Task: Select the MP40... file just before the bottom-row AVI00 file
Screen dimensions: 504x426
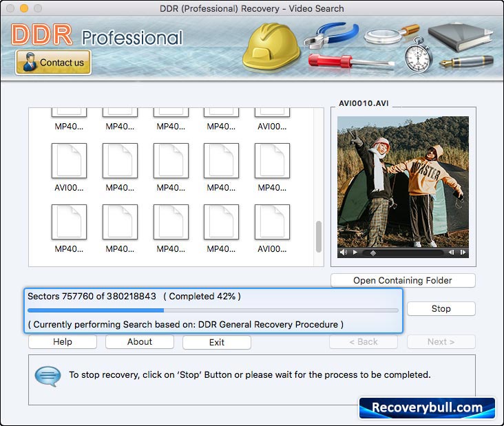Action: click(221, 228)
